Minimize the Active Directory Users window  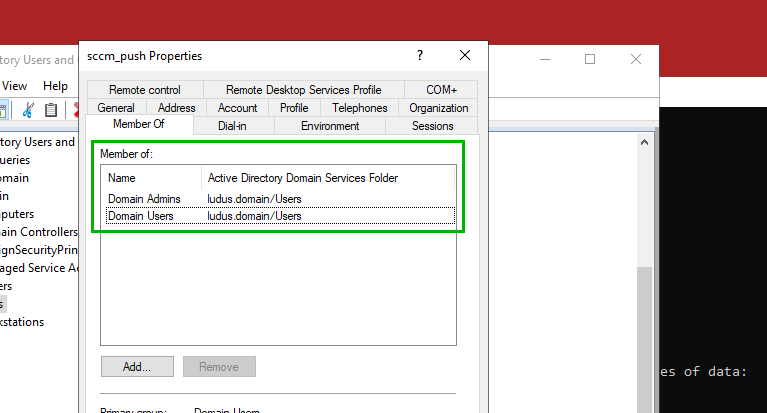coord(544,59)
